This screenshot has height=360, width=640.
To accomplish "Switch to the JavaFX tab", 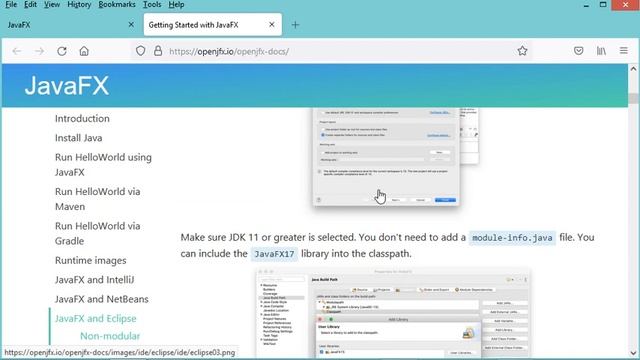I will (x=69, y=25).
